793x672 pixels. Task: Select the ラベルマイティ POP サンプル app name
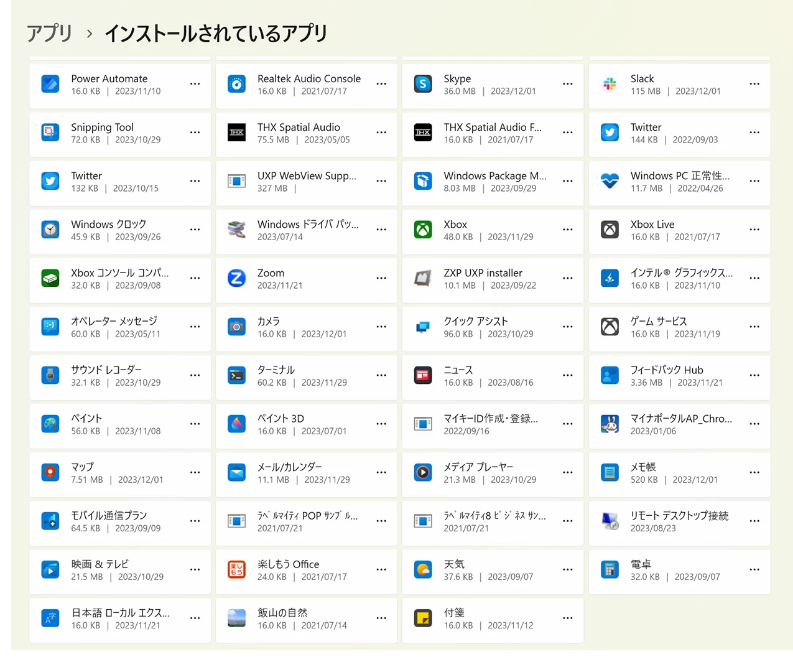tap(308, 515)
